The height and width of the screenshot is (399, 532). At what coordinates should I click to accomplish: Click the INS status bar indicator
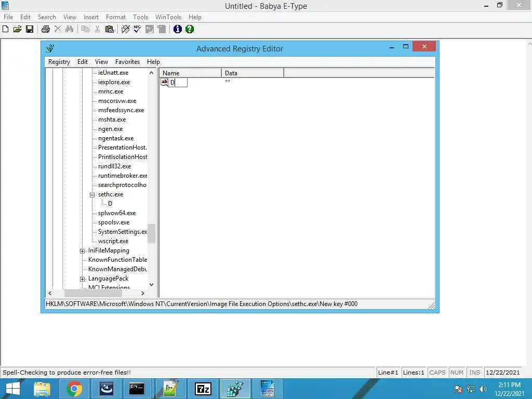tap(474, 373)
